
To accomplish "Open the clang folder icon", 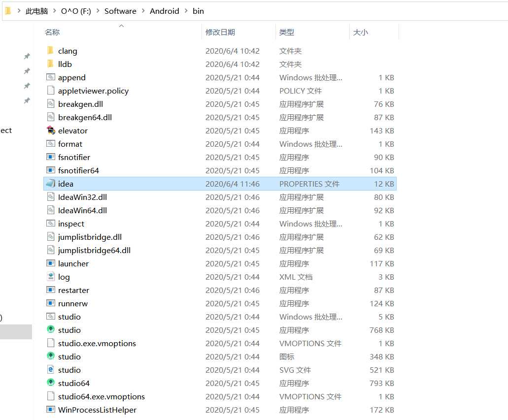I will pos(50,51).
